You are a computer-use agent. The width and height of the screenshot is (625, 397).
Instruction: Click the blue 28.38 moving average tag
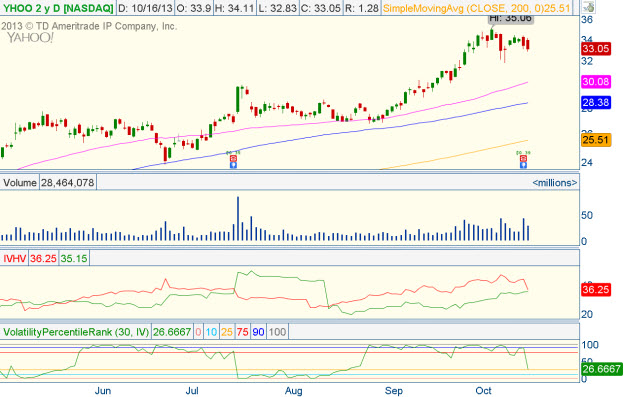click(596, 102)
